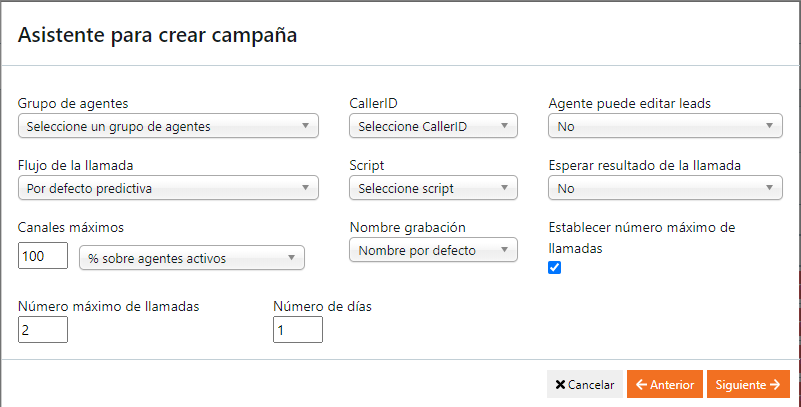
Task: Click the Canales máximos input field
Action: point(43,257)
